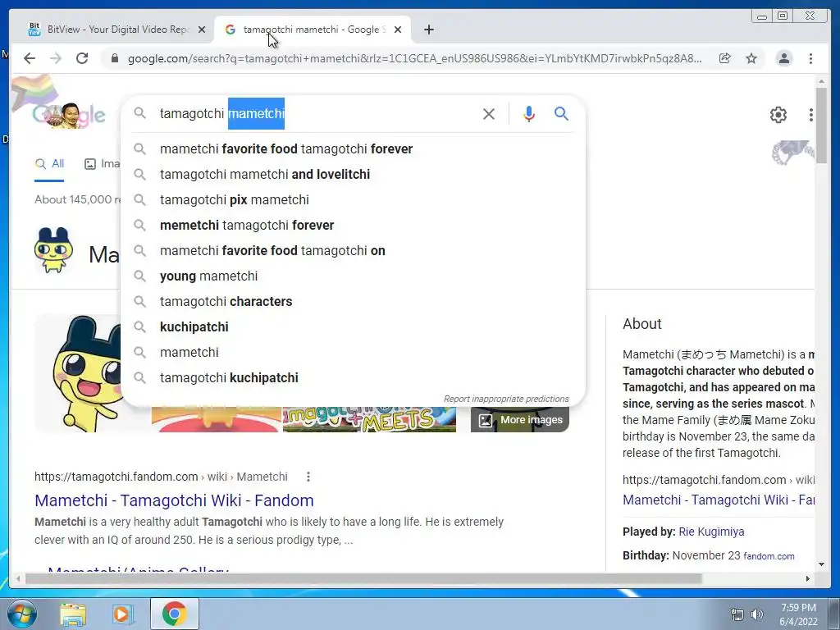Screen dimensions: 840x630
Task: Open More images button
Action: [x=520, y=419]
